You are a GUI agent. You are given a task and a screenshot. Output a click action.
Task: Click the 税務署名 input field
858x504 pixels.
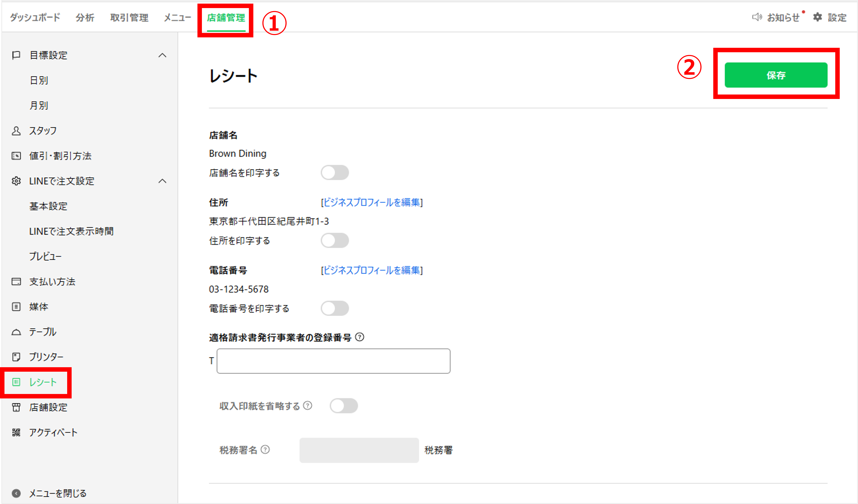(359, 450)
